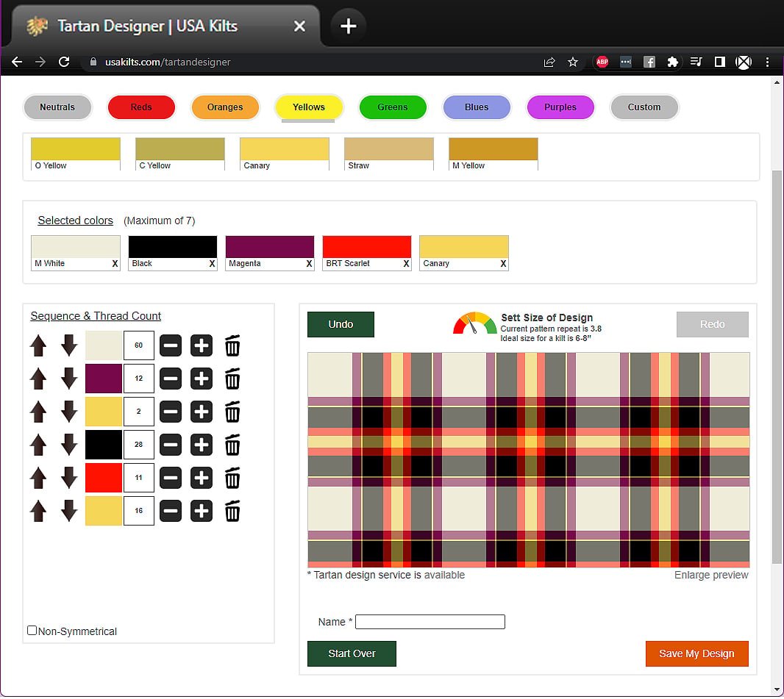This screenshot has width=784, height=699.
Task: Open the Oranges color category
Action: click(225, 107)
